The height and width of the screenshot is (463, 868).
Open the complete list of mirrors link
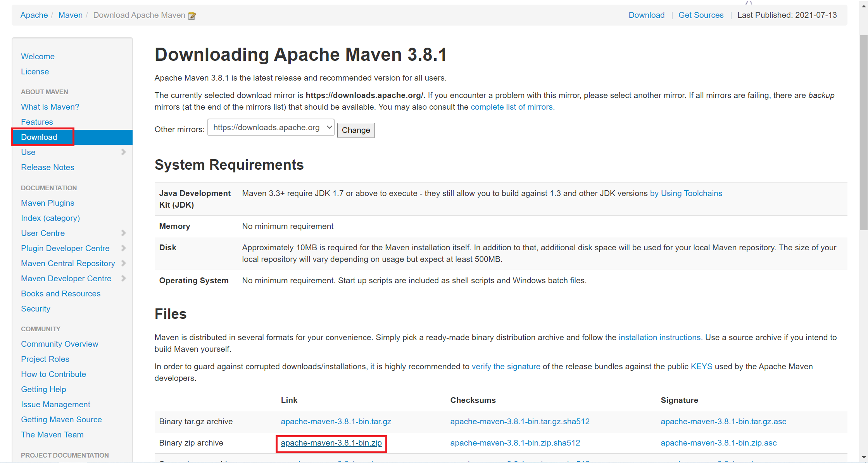pos(512,107)
